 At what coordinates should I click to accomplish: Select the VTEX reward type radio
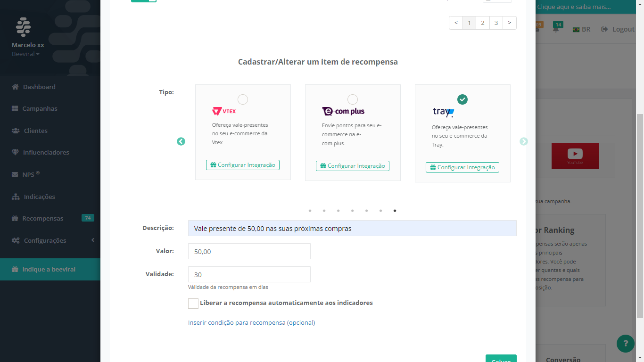tap(243, 99)
